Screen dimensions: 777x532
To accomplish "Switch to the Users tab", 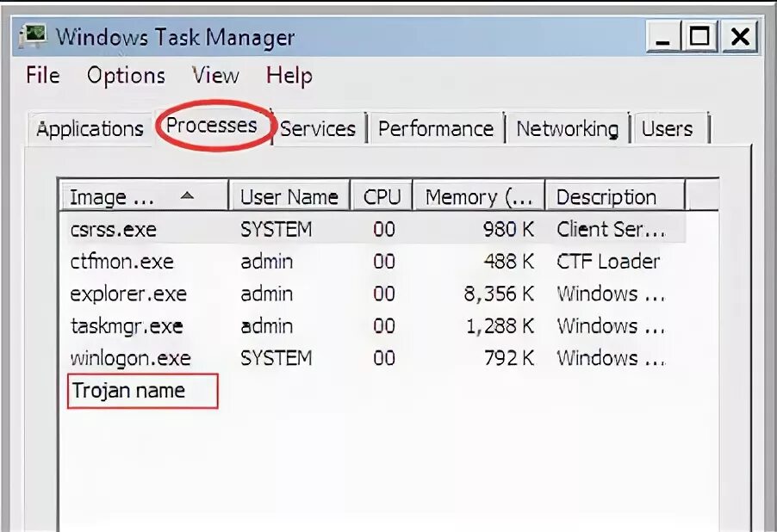I will (668, 129).
